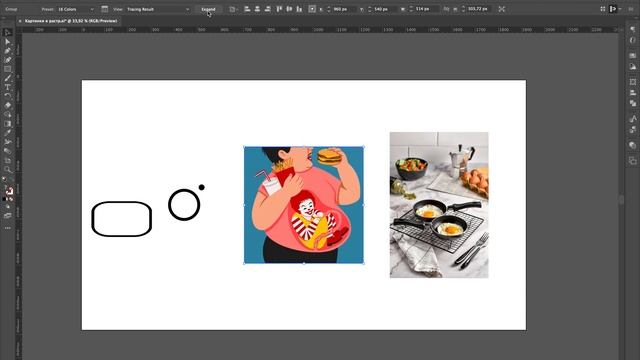Click the rounded rectangle shape
This screenshot has height=360, width=640.
coord(122,219)
